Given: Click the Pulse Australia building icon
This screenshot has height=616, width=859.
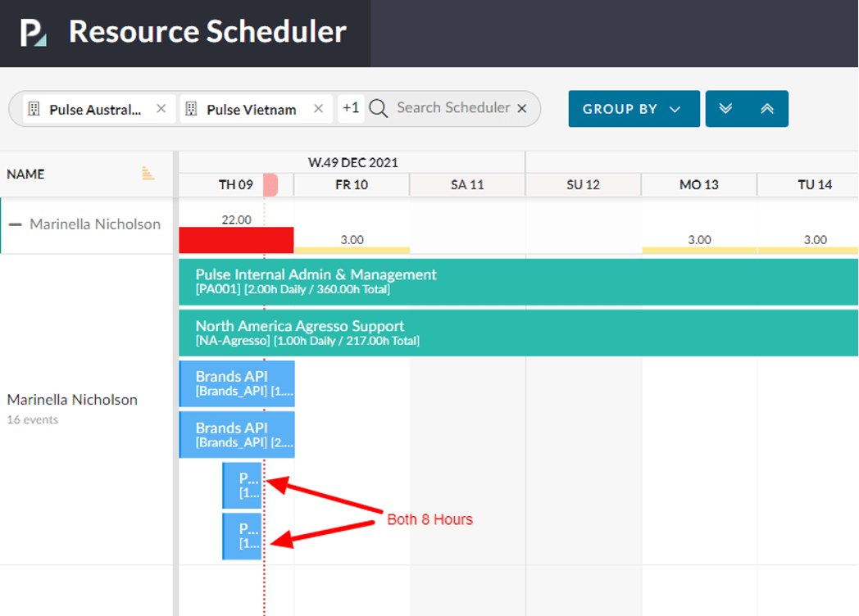Looking at the screenshot, I should [34, 109].
